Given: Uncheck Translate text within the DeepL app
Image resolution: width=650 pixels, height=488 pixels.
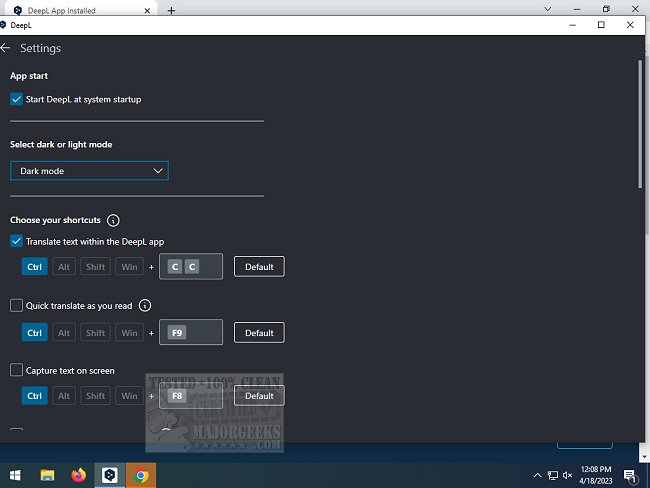Looking at the screenshot, I should click(x=16, y=241).
